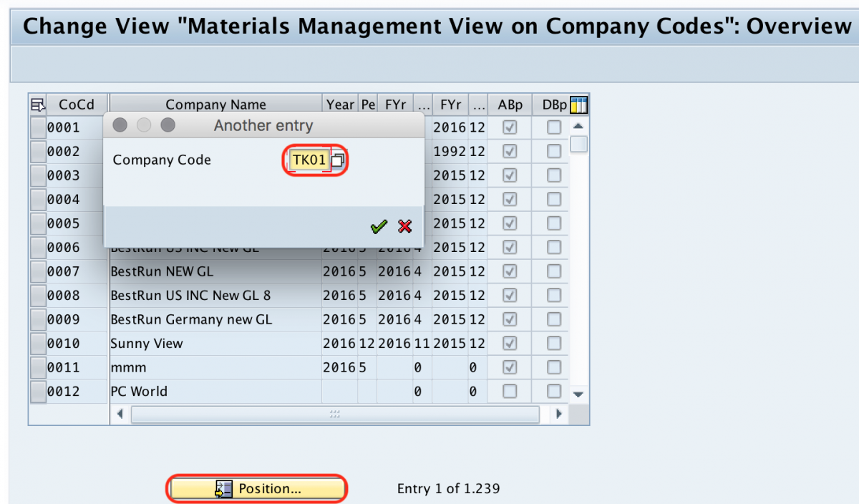Image resolution: width=859 pixels, height=504 pixels.
Task: Confirm the entry with the green checkmark icon
Action: click(379, 226)
